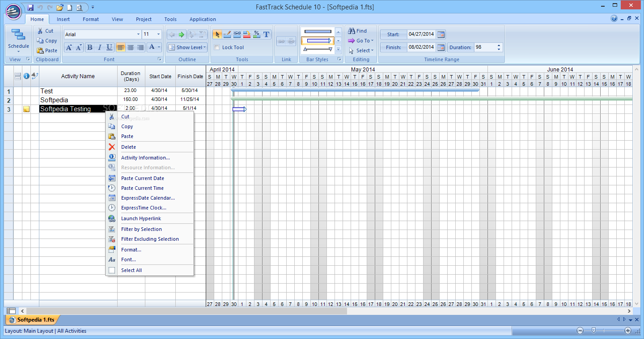Open the Go To dropdown

360,41
